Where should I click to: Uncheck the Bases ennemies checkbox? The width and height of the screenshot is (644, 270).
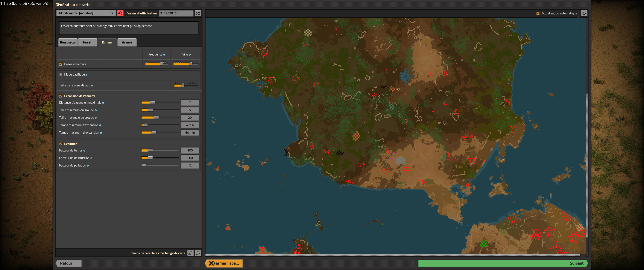[x=61, y=64]
